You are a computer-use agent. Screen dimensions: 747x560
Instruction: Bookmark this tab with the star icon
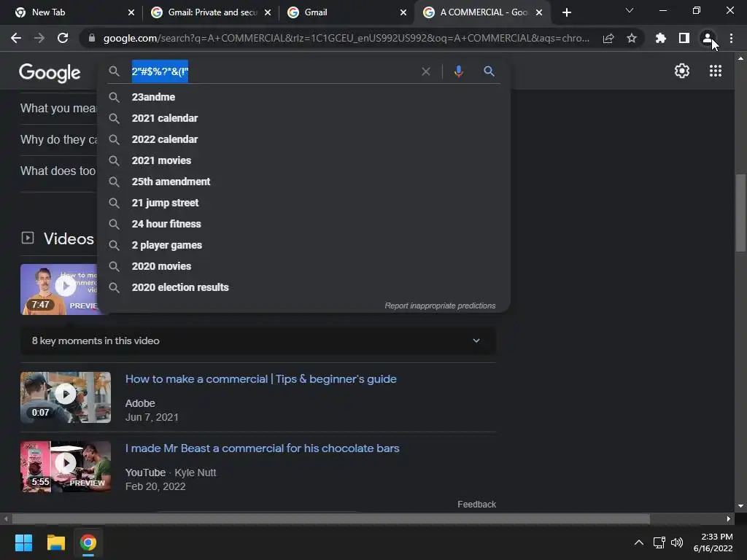(632, 38)
